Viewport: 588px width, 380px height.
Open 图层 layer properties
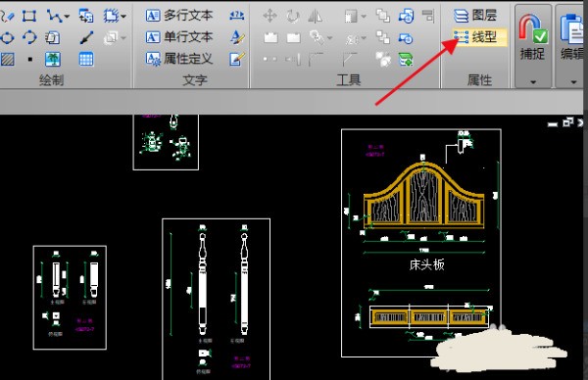point(475,16)
